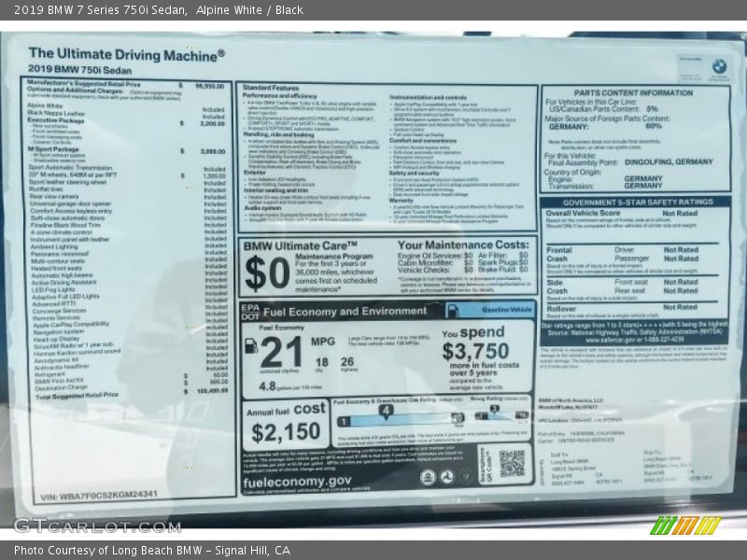The image size is (747, 560).
Task: Click The Ultimate Driving Machine heading
Action: pyautogui.click(x=126, y=55)
